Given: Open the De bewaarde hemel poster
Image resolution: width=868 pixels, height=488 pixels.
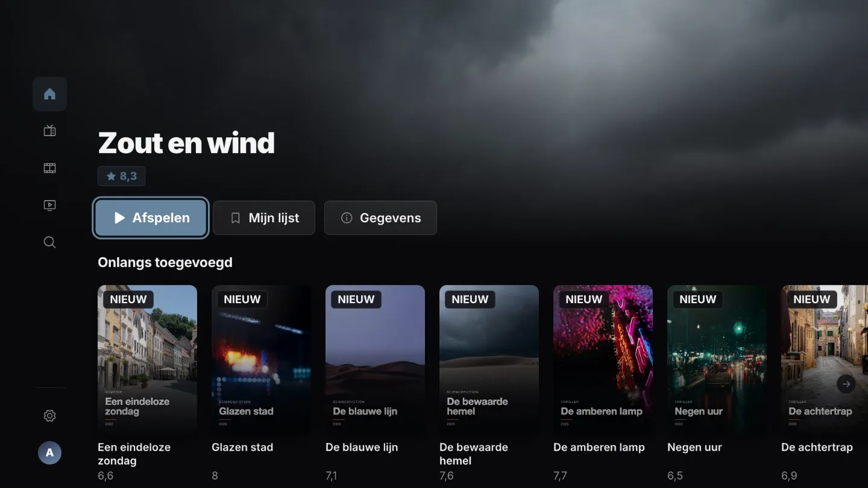Looking at the screenshot, I should click(489, 359).
